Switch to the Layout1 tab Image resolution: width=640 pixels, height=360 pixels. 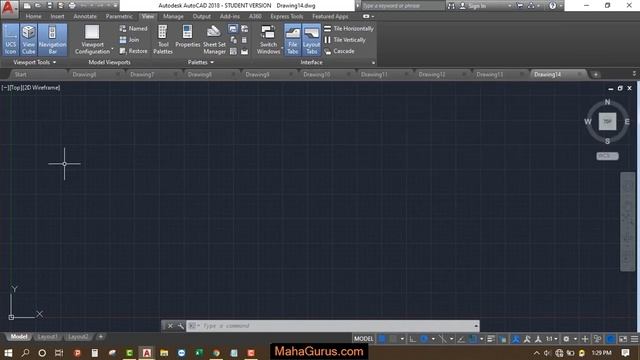(47, 337)
